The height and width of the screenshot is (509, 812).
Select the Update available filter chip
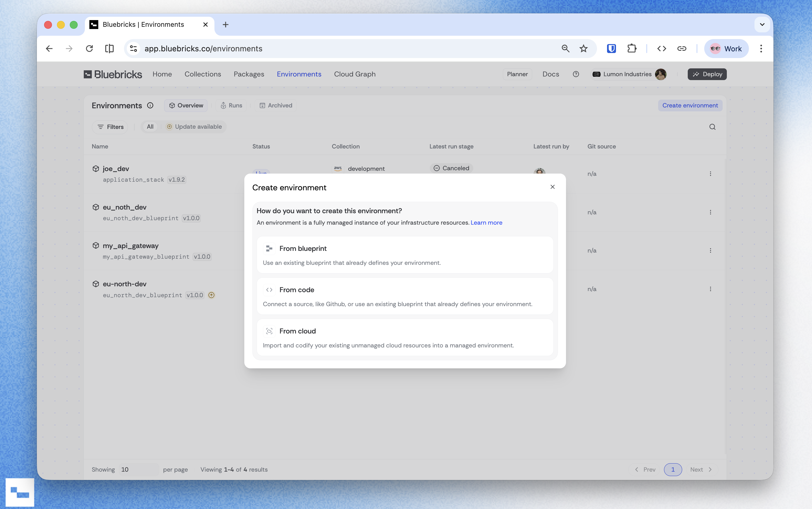click(x=194, y=127)
